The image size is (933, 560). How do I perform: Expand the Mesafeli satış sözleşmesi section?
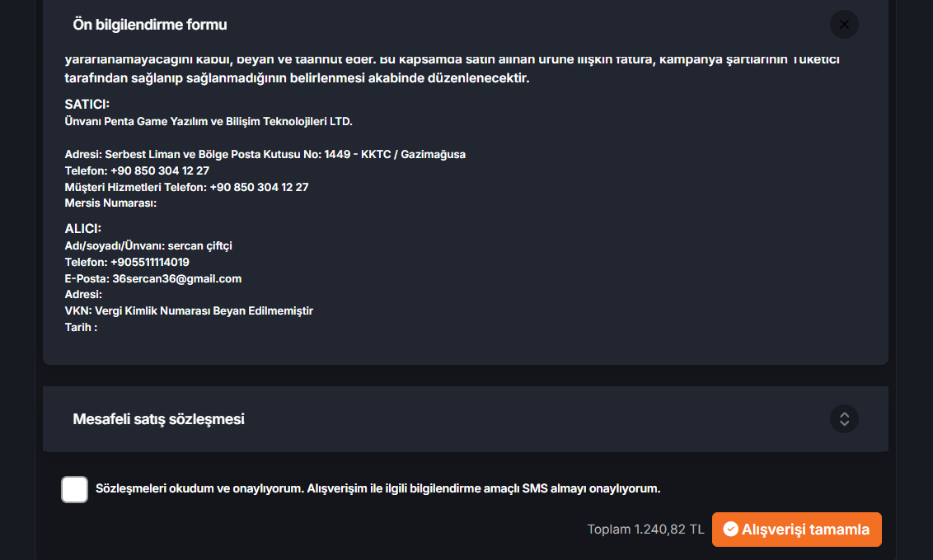click(844, 419)
